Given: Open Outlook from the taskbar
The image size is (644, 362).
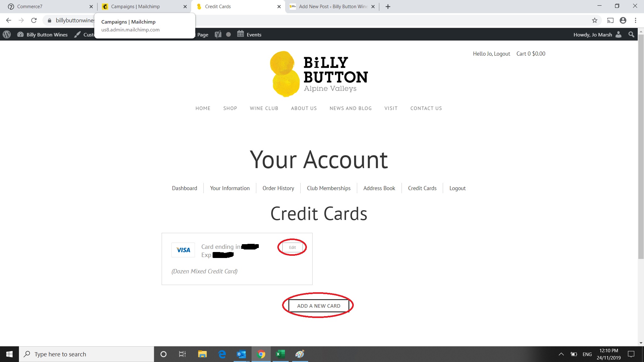Looking at the screenshot, I should point(241,354).
